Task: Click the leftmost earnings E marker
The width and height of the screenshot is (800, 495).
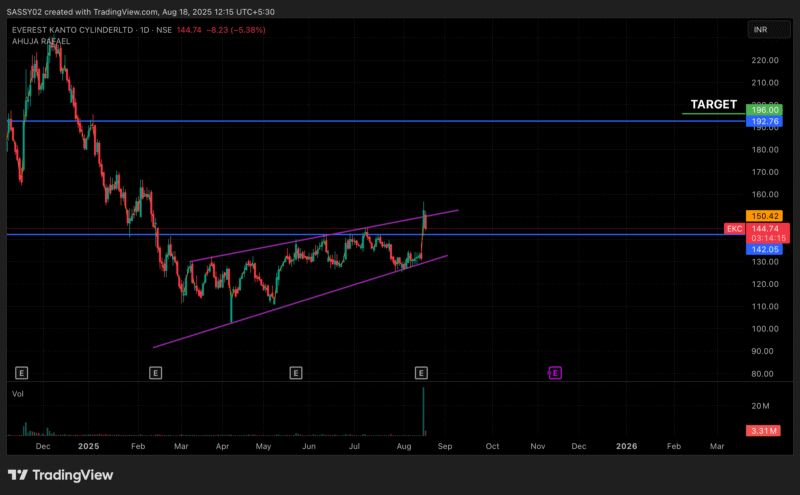Action: tap(21, 373)
